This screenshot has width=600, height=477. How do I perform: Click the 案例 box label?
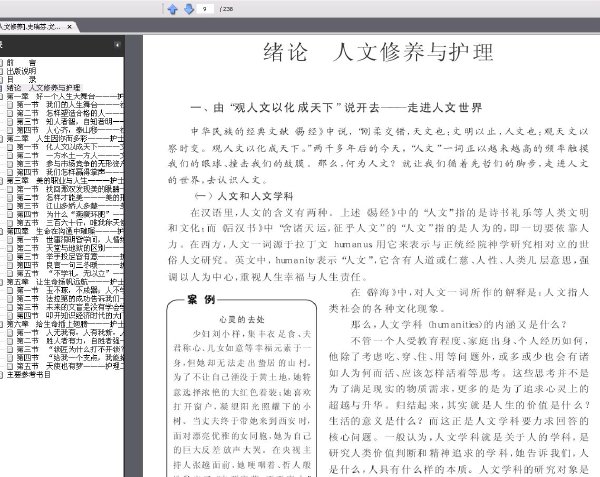[201, 300]
